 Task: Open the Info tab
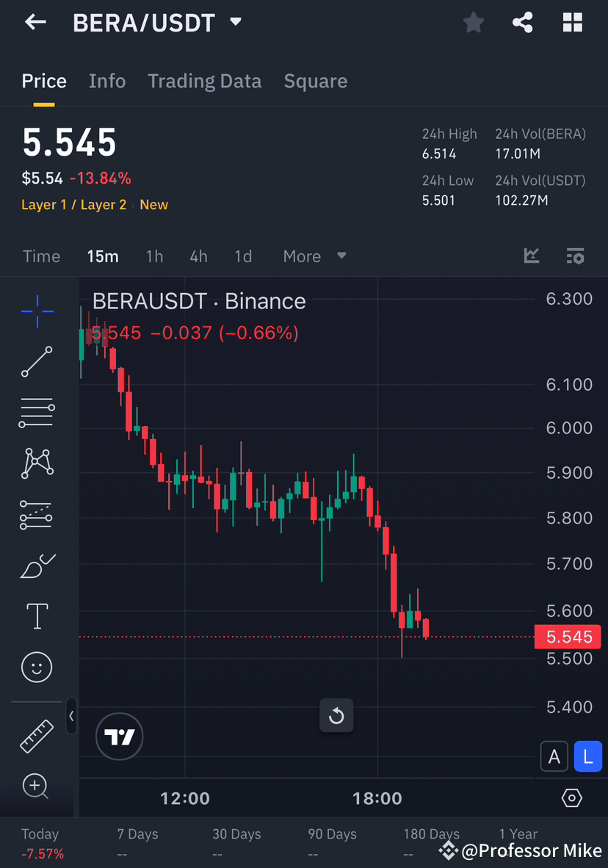point(107,81)
